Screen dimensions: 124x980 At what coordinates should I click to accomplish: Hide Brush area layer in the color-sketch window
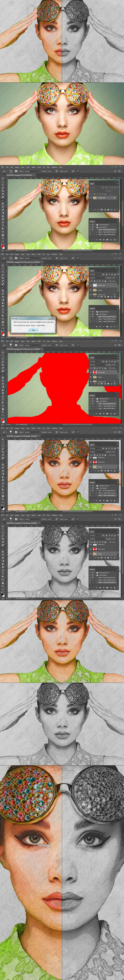(x=91, y=462)
